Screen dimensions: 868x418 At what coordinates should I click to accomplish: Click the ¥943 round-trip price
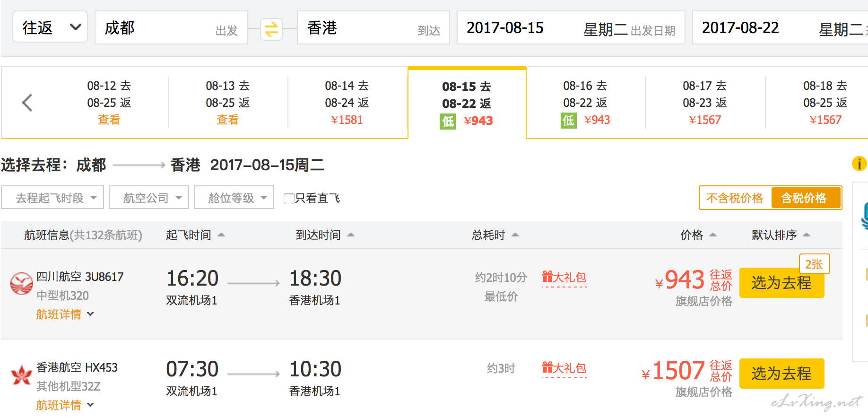tap(680, 280)
